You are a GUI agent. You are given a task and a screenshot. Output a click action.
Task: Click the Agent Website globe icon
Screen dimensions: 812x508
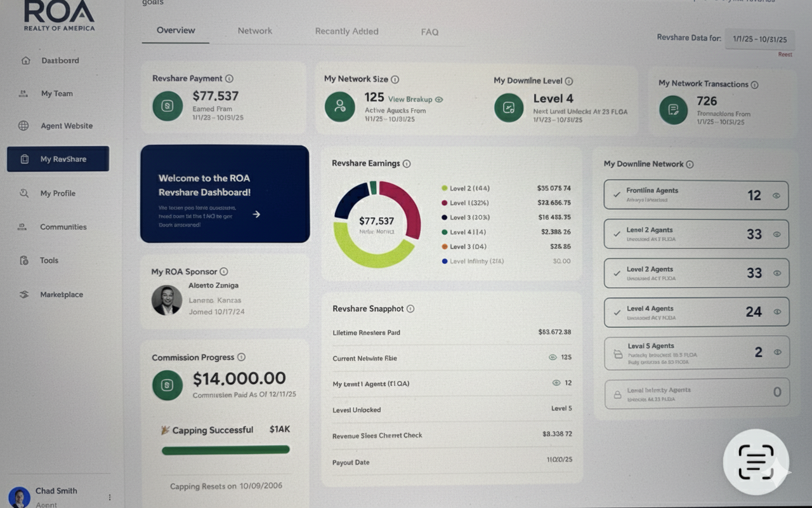coord(23,126)
